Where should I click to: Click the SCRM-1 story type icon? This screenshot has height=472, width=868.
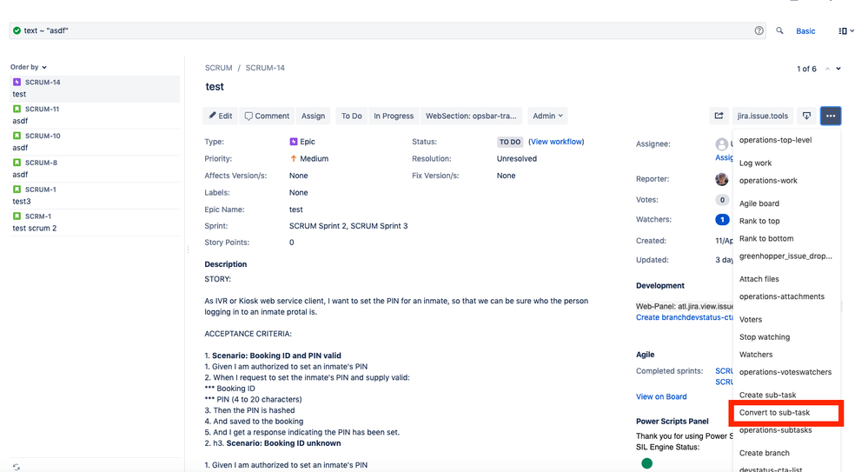17,216
